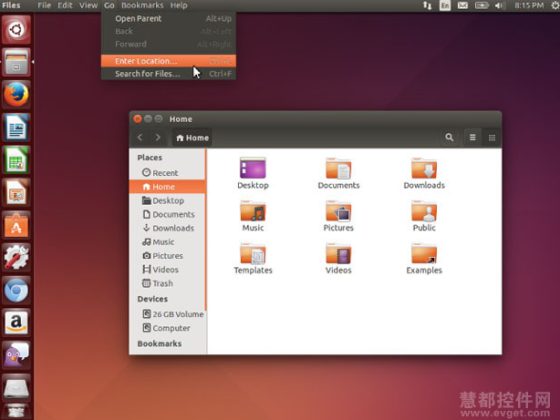
Task: Open the network indicator in top panel
Action: click(427, 5)
